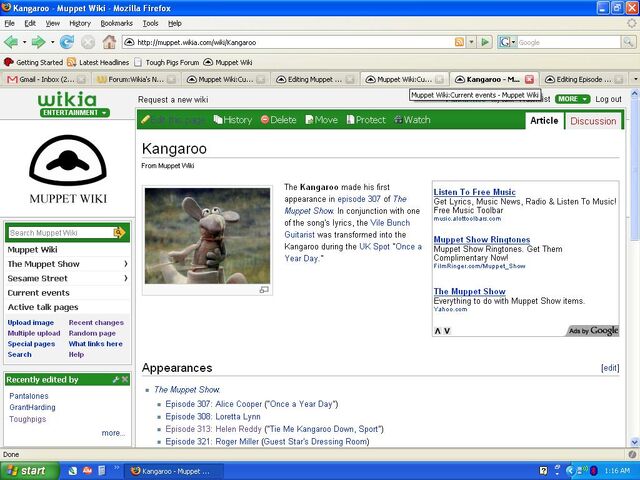Click the Move page action
640x480 pixels.
322,120
